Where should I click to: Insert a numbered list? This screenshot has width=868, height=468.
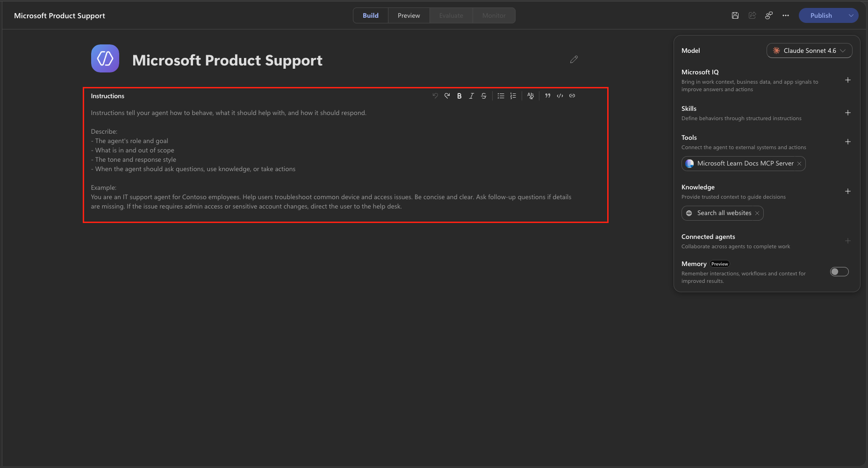tap(513, 96)
